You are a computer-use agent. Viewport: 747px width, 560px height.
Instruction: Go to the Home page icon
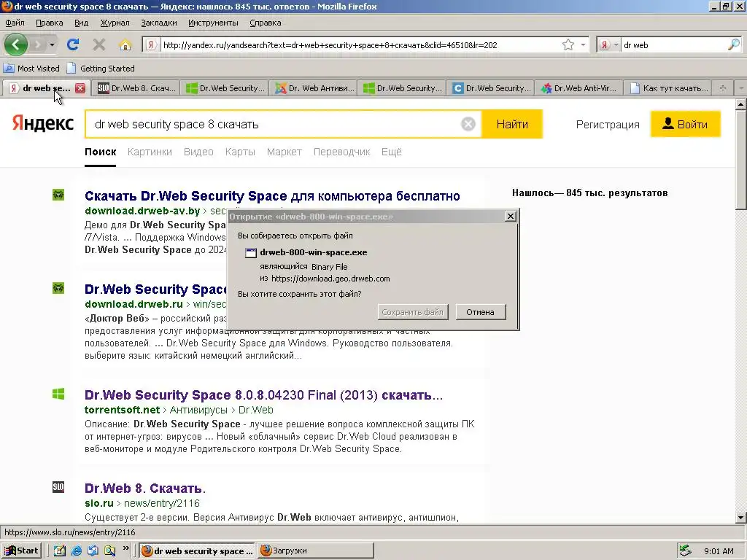click(x=125, y=44)
